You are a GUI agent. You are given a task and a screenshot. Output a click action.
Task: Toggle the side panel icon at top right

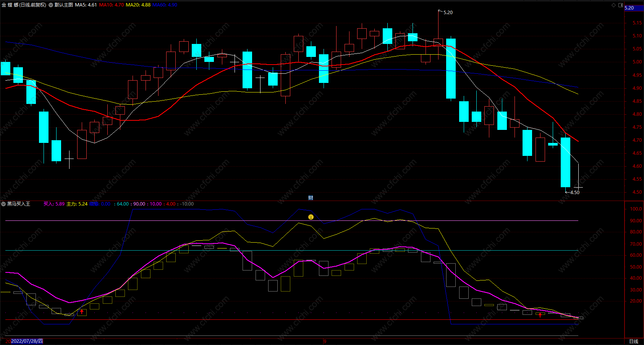pyautogui.click(x=620, y=5)
